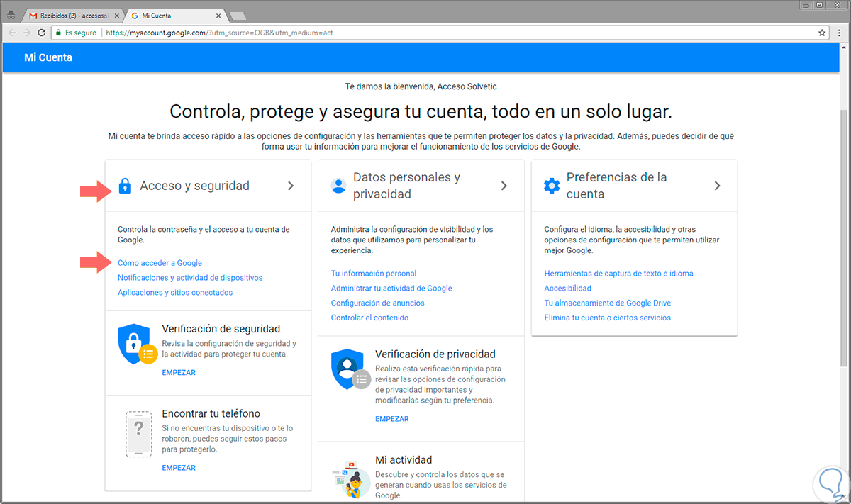The width and height of the screenshot is (851, 504).
Task: Close the Mi Cuenta tab
Action: coord(217,15)
